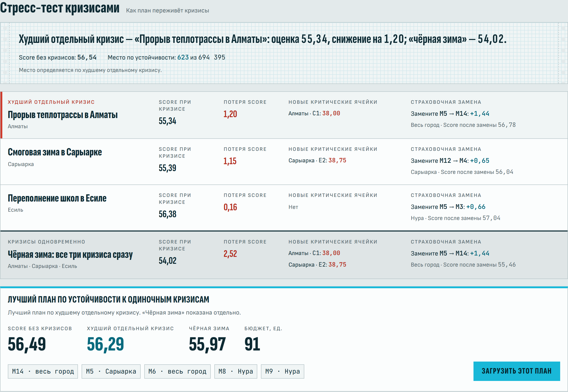568x392 pixels.
Task: Click «Место определяется по худшему отдельному кризису» note
Action: (x=90, y=70)
